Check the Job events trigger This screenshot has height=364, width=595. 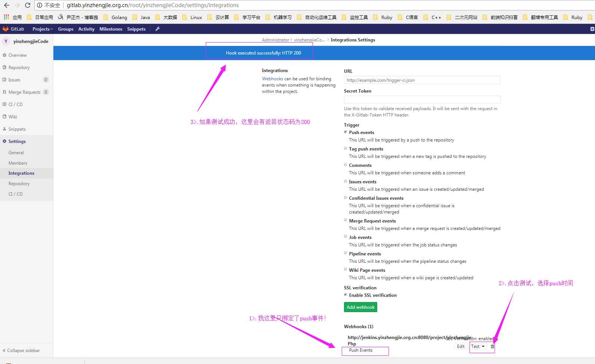coord(345,237)
